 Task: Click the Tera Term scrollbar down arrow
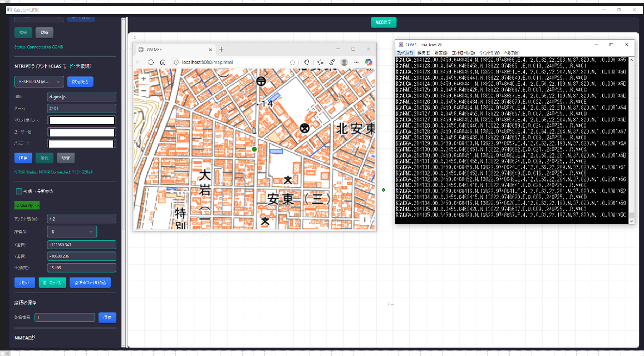(x=632, y=221)
